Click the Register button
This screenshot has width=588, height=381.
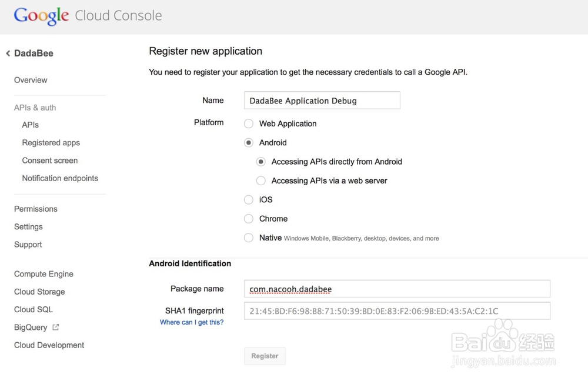(265, 356)
